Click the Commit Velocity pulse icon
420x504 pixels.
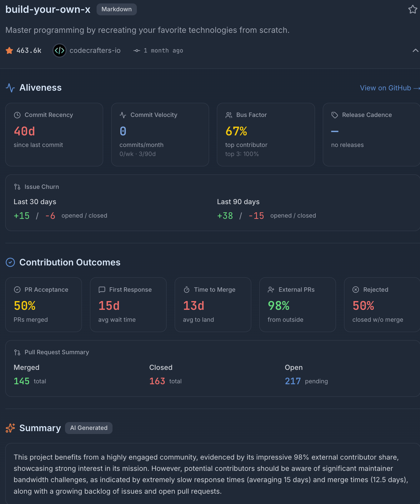[x=123, y=115]
